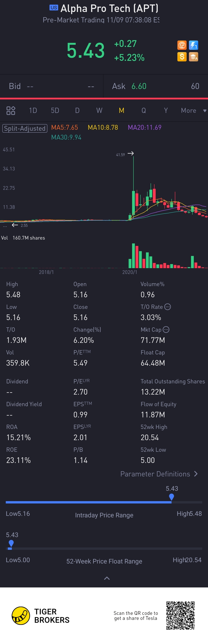
Task: Tap the T/O Rate value 3.03%
Action: [151, 317]
